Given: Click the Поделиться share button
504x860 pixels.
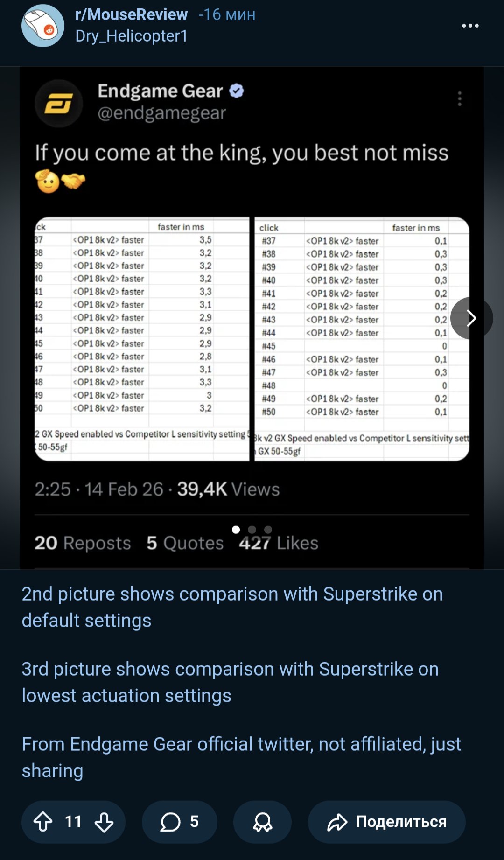Looking at the screenshot, I should coord(387,822).
